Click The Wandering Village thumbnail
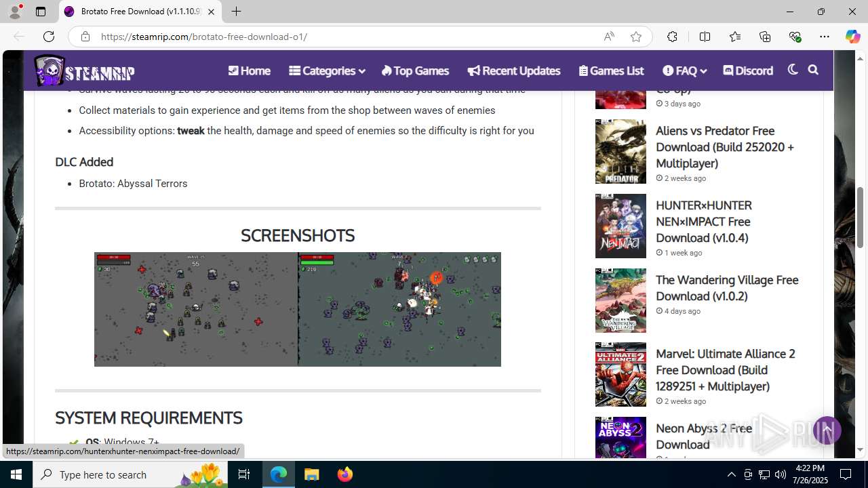868x488 pixels. pos(620,300)
